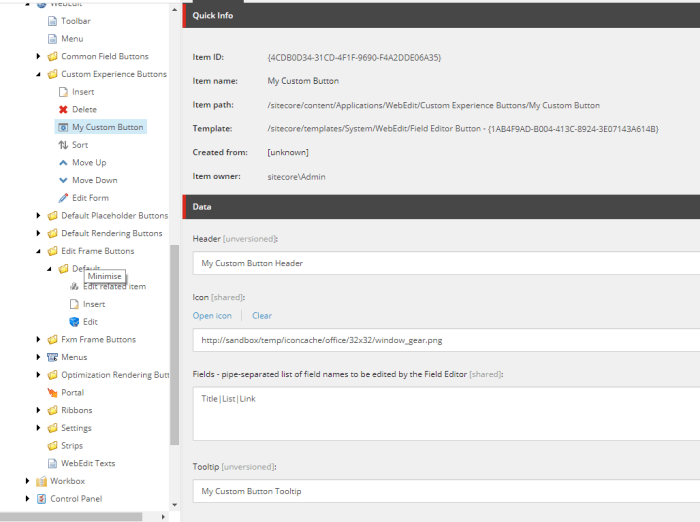Screen dimensions: 700x522
Task: Click the Control Panel item icon
Action: click(42, 499)
